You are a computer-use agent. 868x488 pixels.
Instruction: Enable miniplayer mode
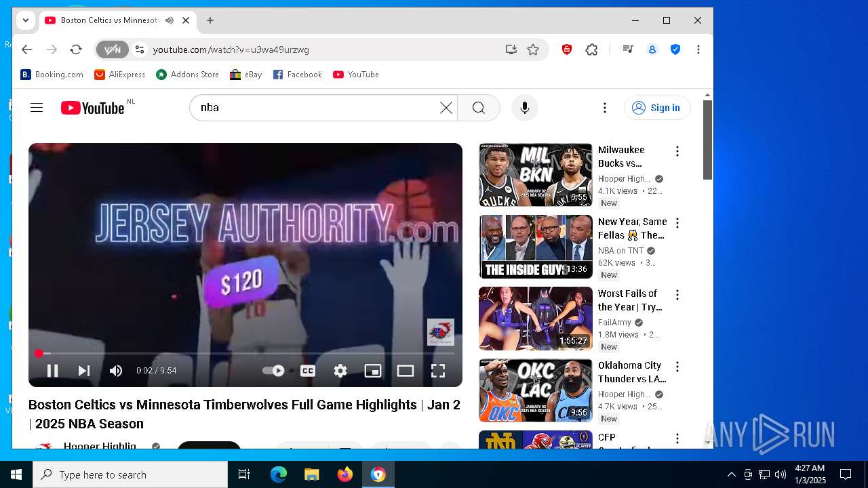tap(373, 371)
